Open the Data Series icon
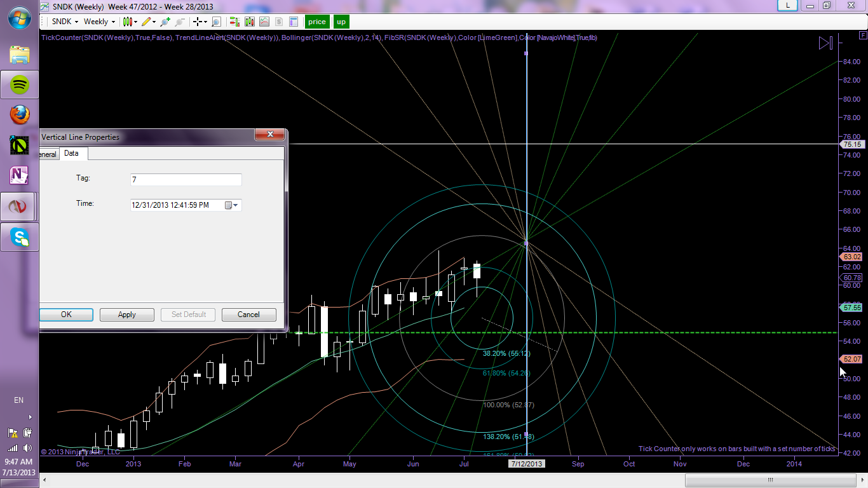 coord(249,22)
